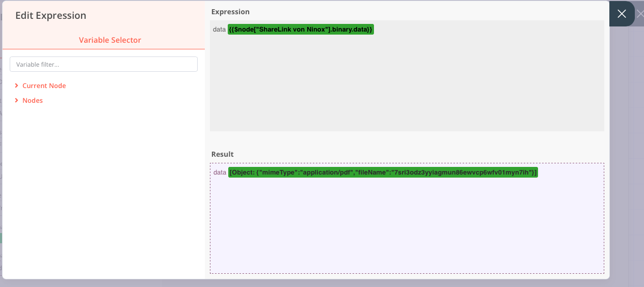Screen dimensions: 644x287
Task: Click the 'data' text in Expression editor
Action: pyautogui.click(x=219, y=30)
